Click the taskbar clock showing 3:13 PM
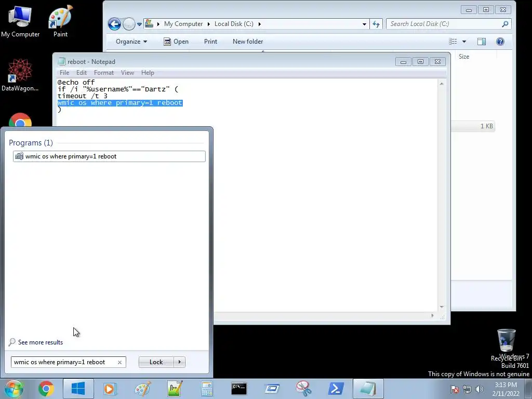The width and height of the screenshot is (532, 399). pos(506,389)
